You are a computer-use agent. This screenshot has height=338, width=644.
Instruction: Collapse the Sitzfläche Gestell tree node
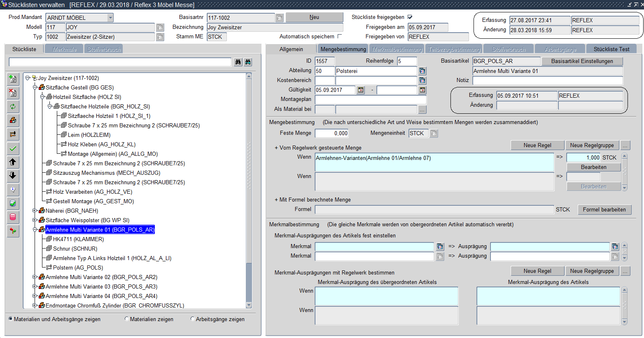35,87
